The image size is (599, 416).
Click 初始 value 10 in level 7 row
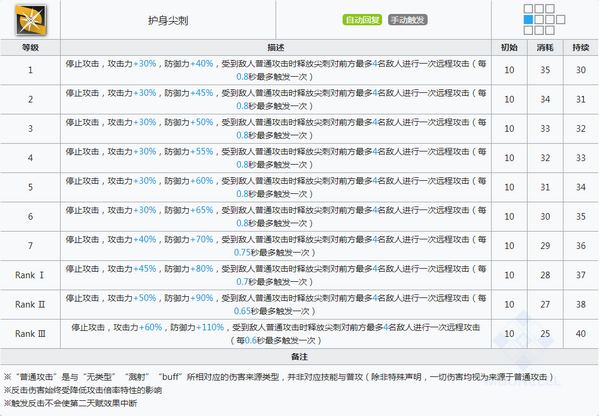tap(509, 246)
